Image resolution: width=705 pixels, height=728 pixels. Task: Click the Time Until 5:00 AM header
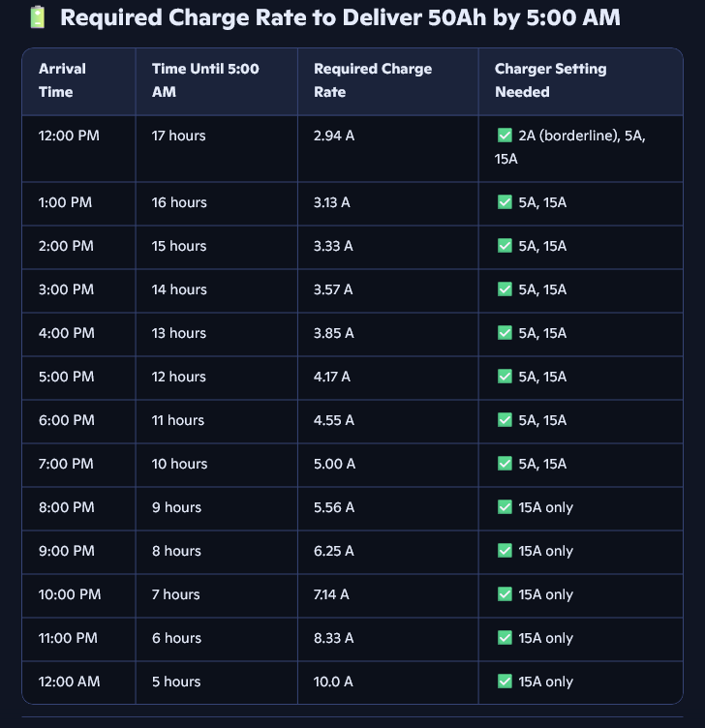pyautogui.click(x=205, y=80)
